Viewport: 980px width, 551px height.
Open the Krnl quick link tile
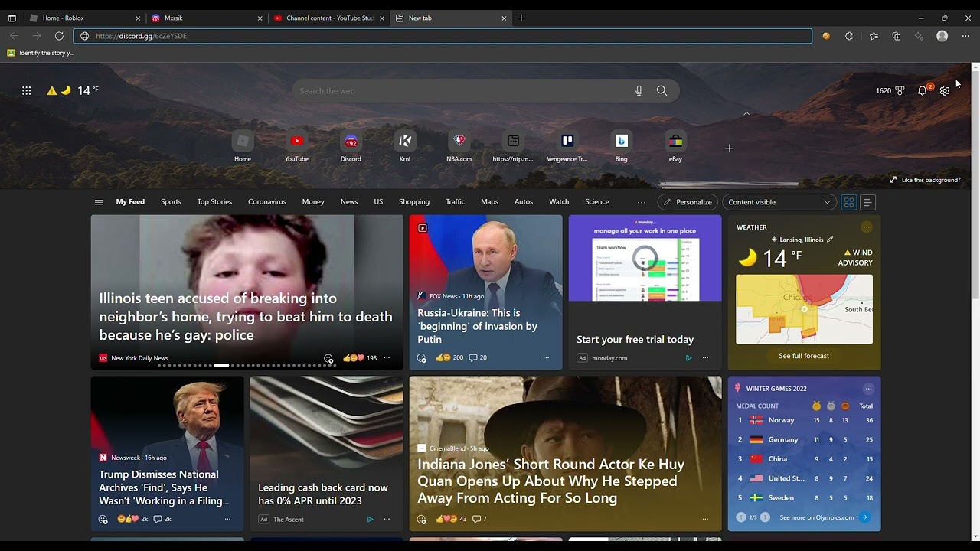click(405, 146)
